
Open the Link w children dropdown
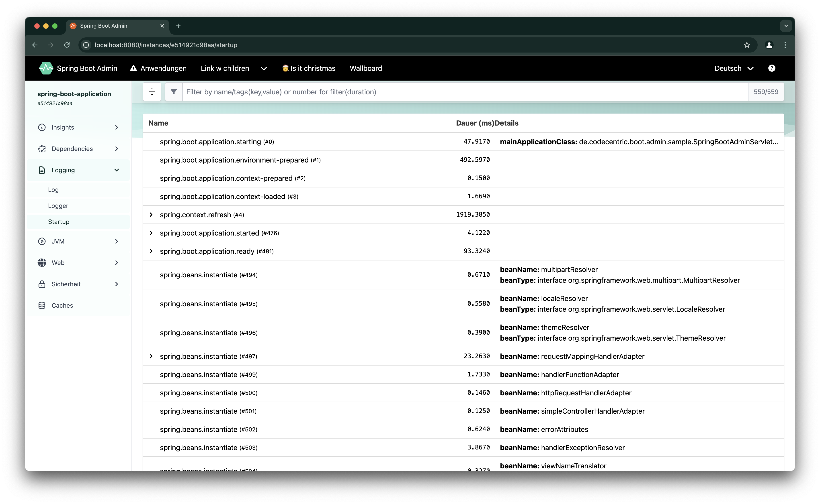click(x=225, y=68)
